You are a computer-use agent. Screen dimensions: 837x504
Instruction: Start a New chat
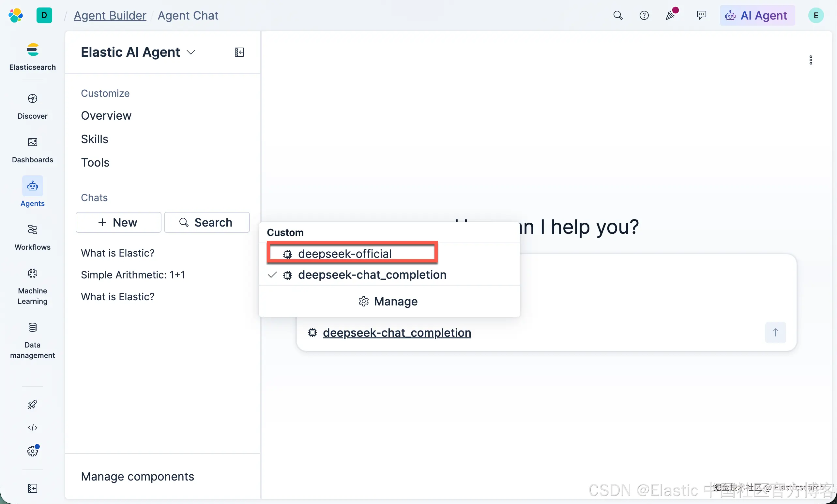[118, 222]
